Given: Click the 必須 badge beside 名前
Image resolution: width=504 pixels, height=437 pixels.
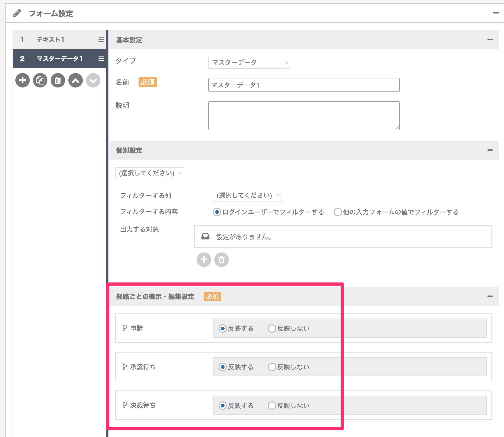Looking at the screenshot, I should (x=148, y=82).
